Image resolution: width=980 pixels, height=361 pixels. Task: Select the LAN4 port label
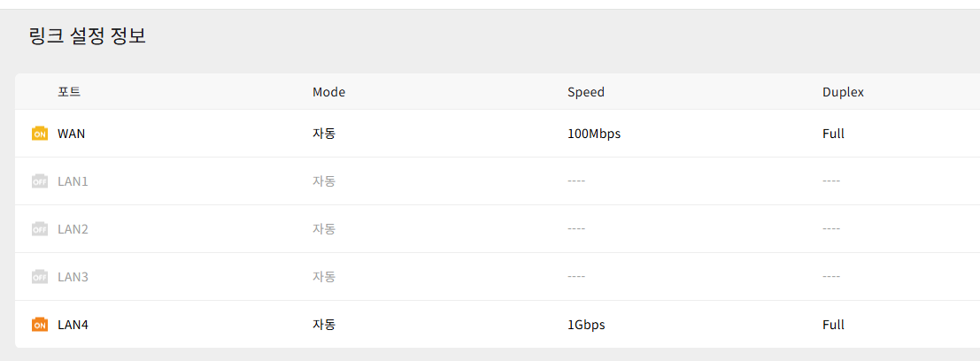point(73,325)
